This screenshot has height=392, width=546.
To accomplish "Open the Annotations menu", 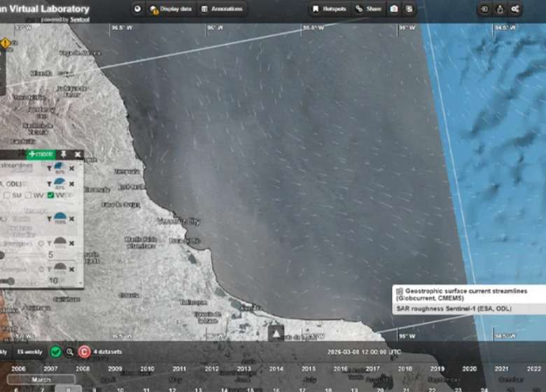I will 221,9.
